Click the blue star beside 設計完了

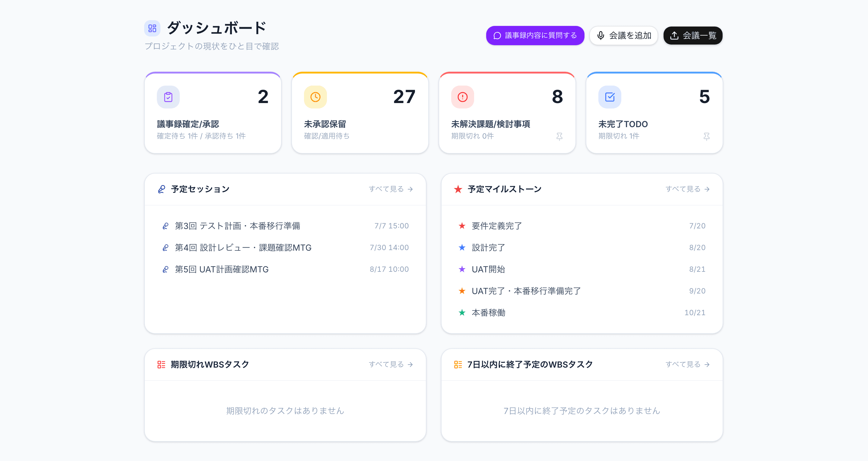[462, 247]
